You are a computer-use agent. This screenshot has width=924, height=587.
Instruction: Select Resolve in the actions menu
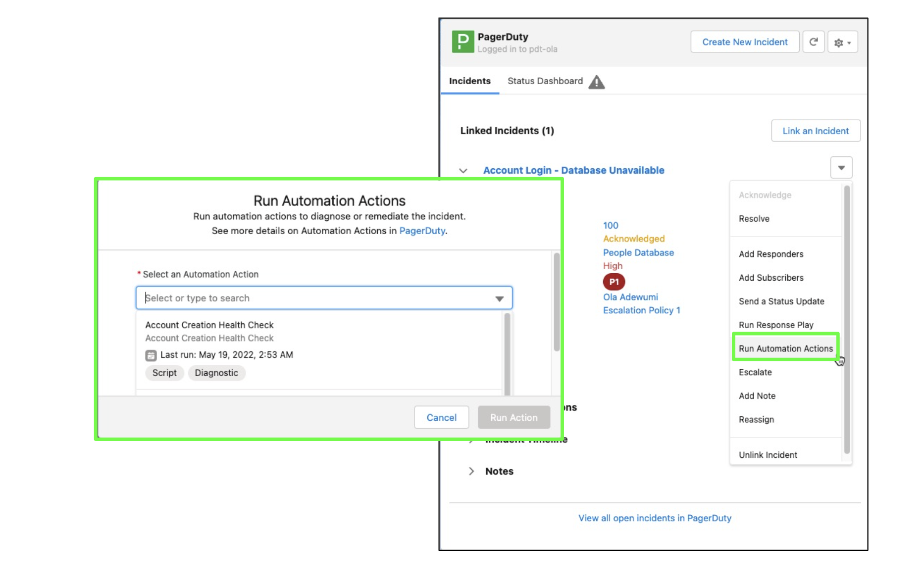[x=754, y=219]
